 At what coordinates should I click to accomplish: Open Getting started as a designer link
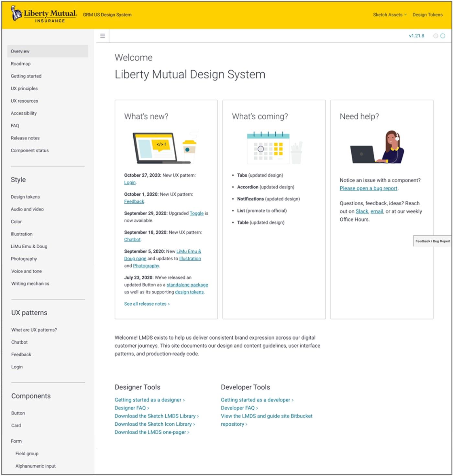[x=150, y=400]
